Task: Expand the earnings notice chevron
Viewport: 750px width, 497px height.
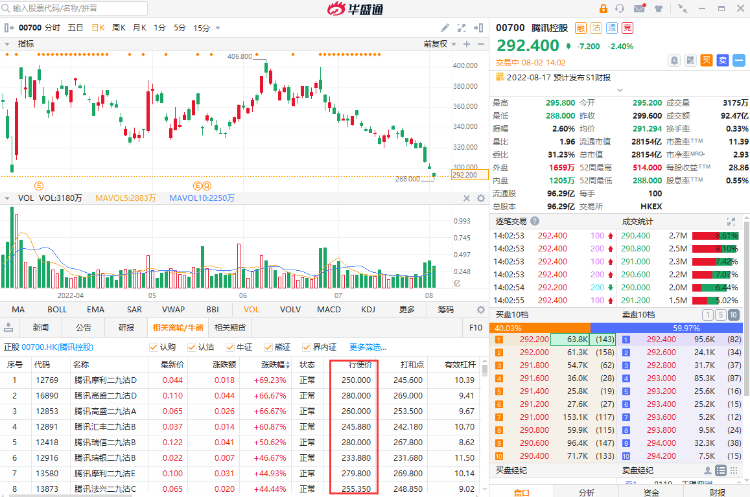Action: [620, 90]
